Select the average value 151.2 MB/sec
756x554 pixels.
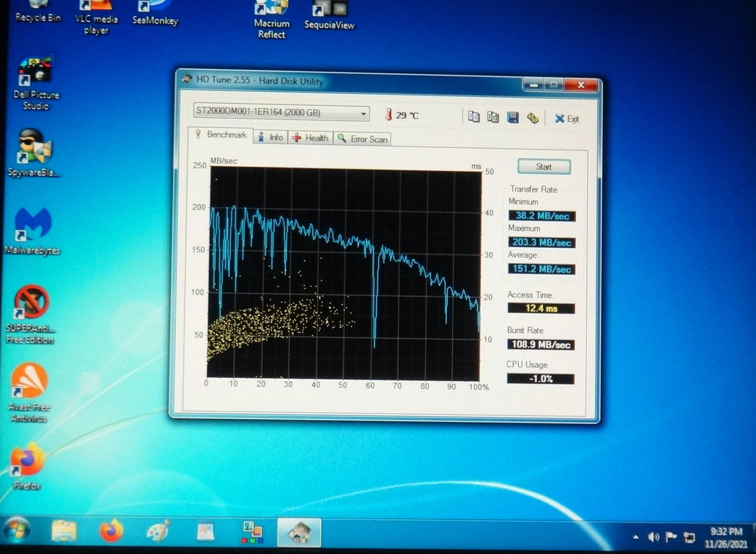[x=541, y=269]
